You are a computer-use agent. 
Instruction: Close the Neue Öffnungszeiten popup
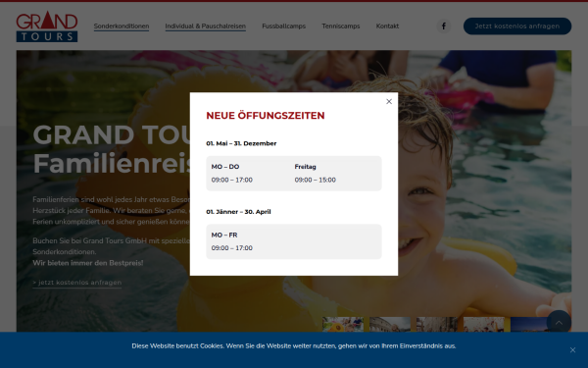389,101
